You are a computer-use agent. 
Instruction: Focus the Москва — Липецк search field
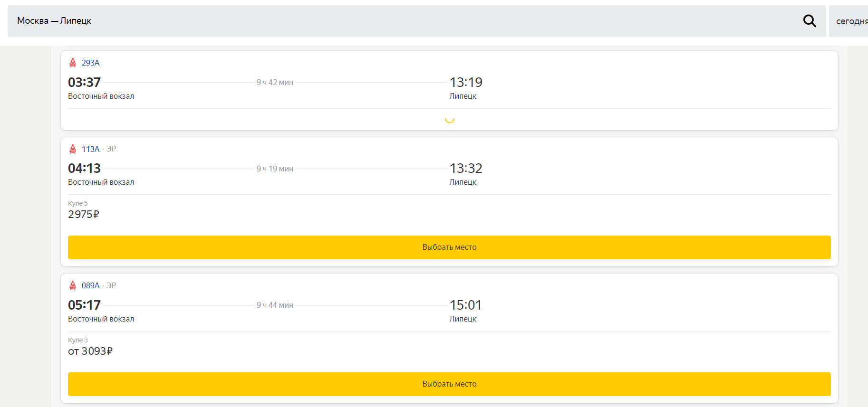(x=380, y=21)
